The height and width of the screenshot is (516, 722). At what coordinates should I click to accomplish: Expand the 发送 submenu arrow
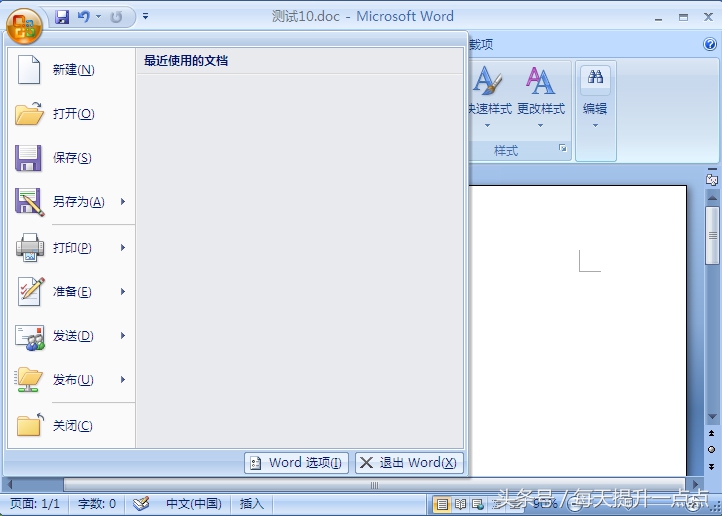click(x=123, y=336)
